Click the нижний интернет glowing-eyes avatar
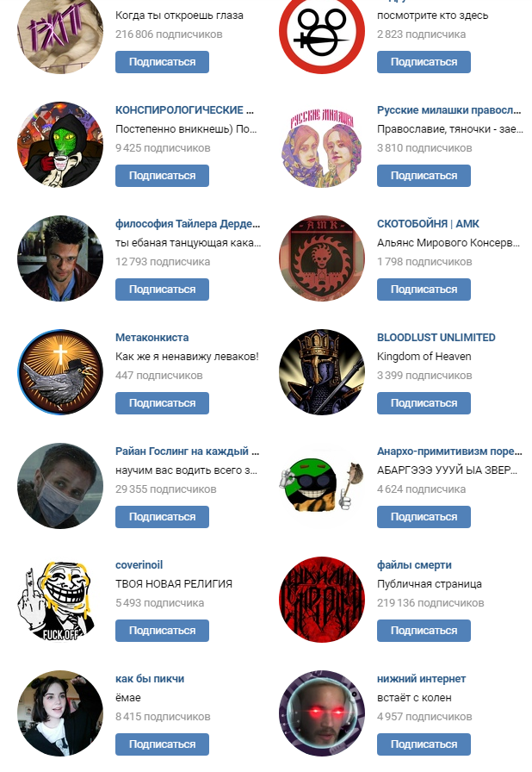This screenshot has width=532, height=772. [x=322, y=713]
